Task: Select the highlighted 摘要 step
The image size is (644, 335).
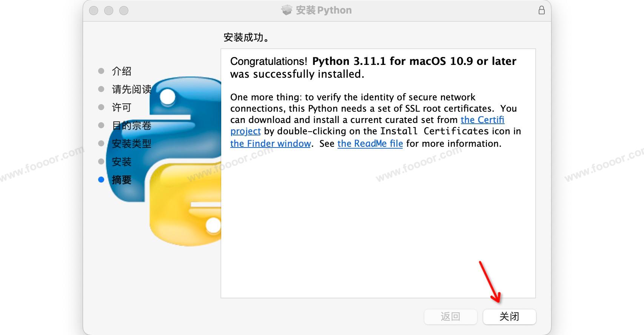Action: [122, 180]
